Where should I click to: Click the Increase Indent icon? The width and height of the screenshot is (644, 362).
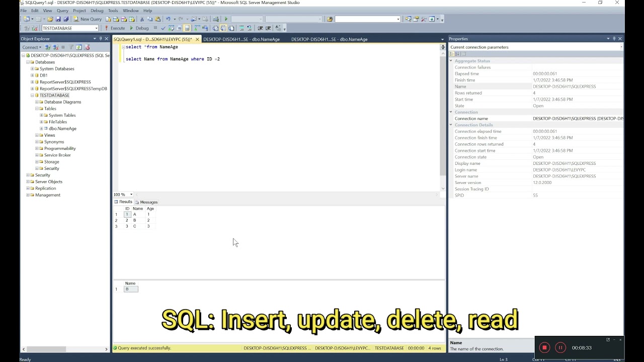pyautogui.click(x=268, y=28)
